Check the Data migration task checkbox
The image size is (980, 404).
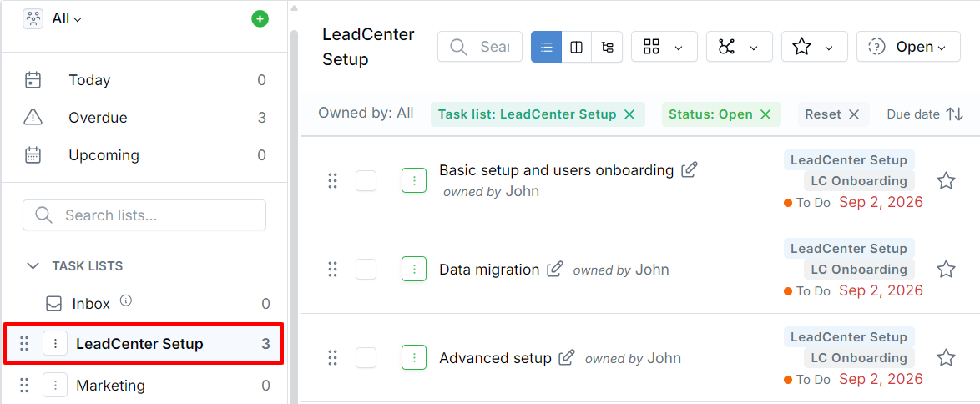point(366,270)
